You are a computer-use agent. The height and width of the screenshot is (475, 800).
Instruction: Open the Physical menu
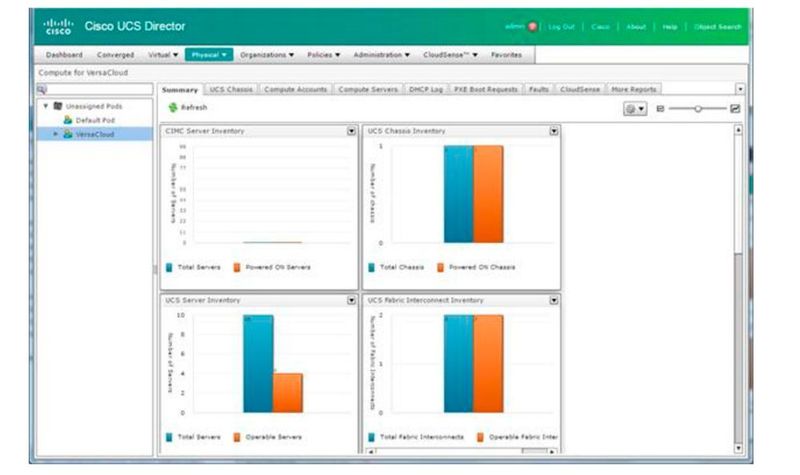[x=209, y=55]
